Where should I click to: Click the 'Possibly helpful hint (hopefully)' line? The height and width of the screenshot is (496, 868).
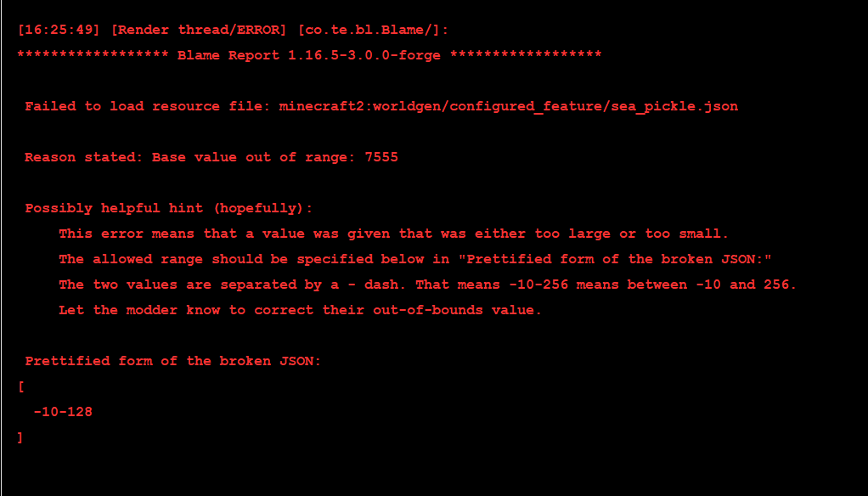169,208
